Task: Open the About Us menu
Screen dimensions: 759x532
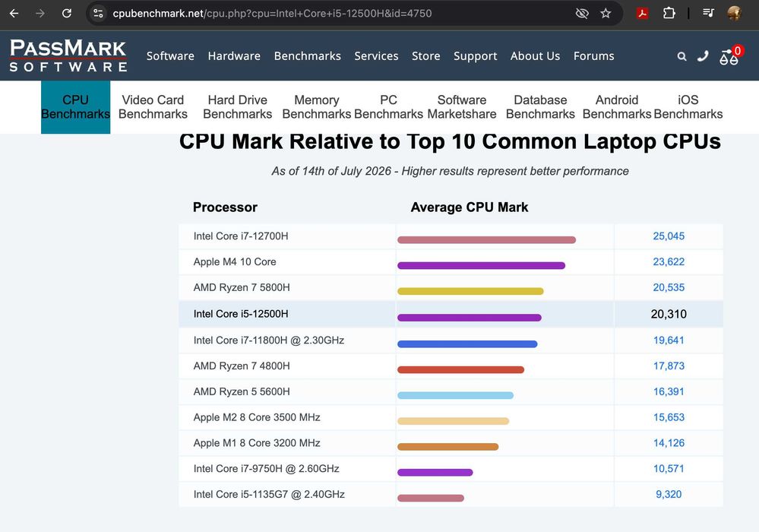Action: 536,56
